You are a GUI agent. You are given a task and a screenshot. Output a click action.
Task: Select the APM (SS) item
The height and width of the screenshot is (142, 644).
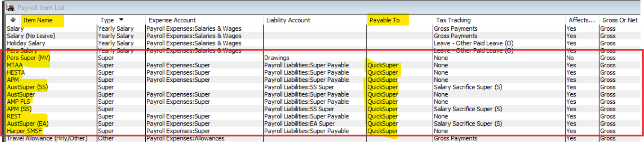pos(19,109)
